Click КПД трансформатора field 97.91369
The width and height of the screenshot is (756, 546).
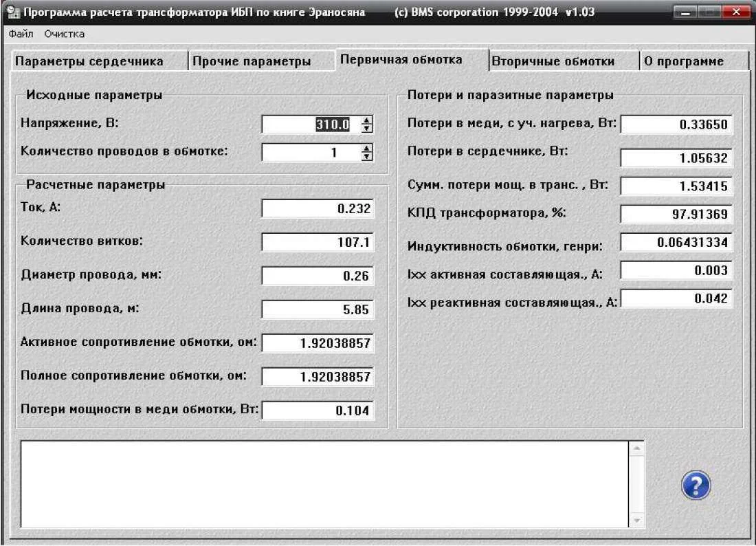(x=676, y=214)
